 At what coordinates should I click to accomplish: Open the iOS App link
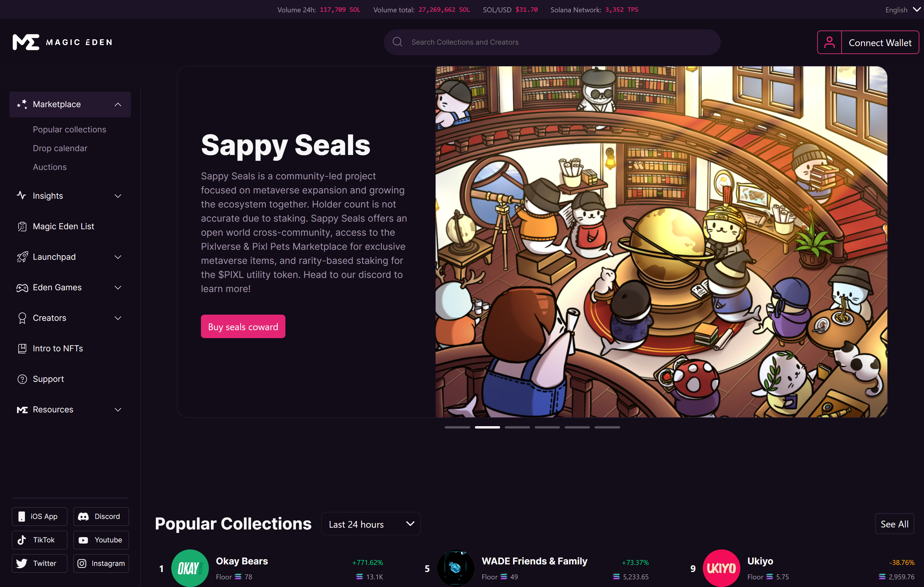click(40, 516)
